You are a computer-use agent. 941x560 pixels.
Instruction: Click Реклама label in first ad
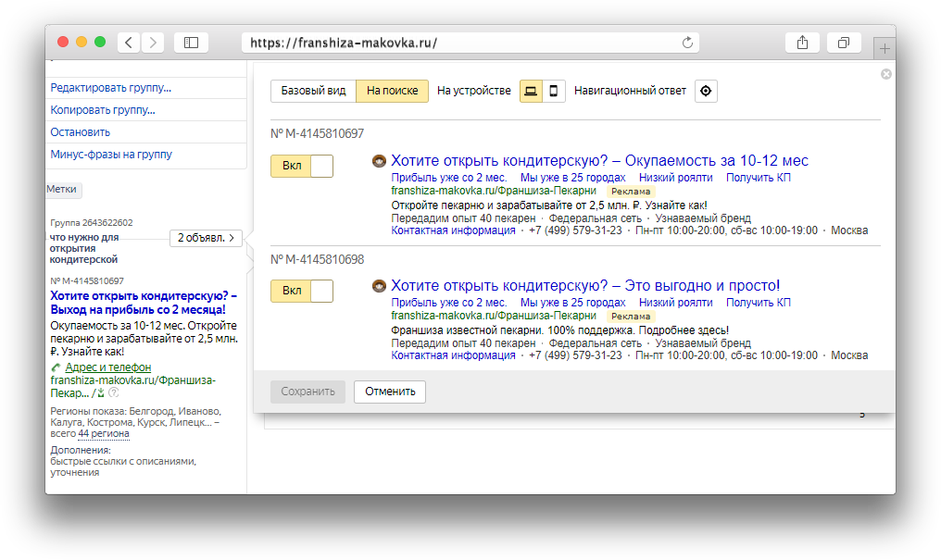click(631, 192)
